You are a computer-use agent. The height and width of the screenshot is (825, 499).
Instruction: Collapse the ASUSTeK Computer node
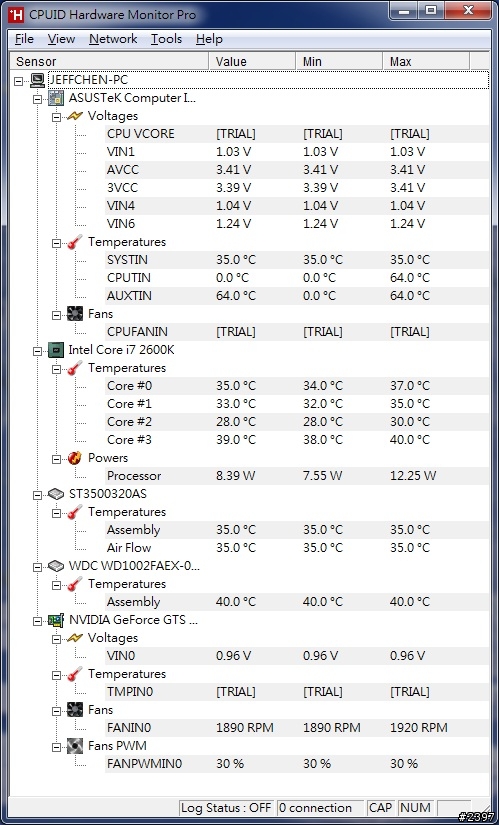(37, 98)
